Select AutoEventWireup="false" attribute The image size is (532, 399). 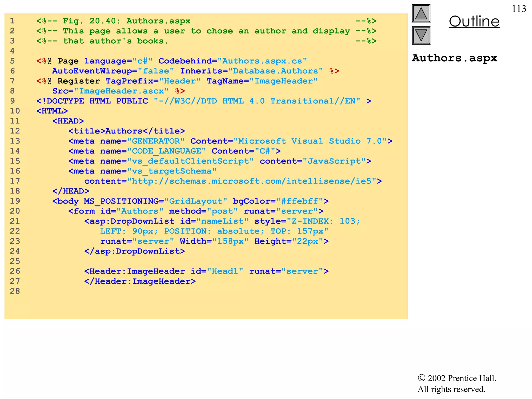113,71
